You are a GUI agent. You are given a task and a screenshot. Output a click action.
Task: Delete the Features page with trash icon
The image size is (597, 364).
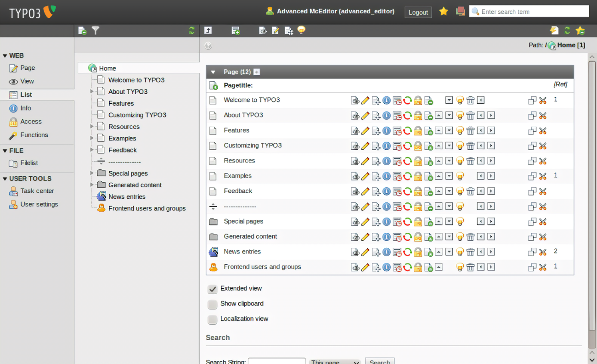pyautogui.click(x=470, y=131)
